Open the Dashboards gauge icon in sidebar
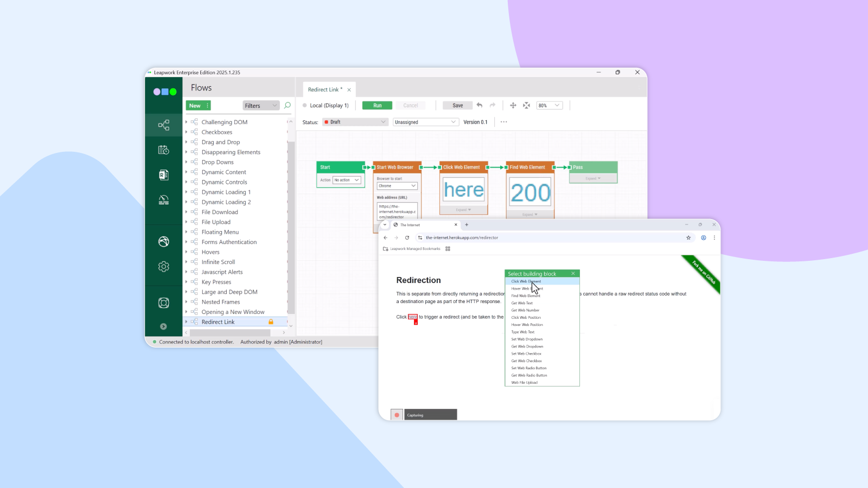Image resolution: width=868 pixels, height=488 pixels. click(163, 200)
